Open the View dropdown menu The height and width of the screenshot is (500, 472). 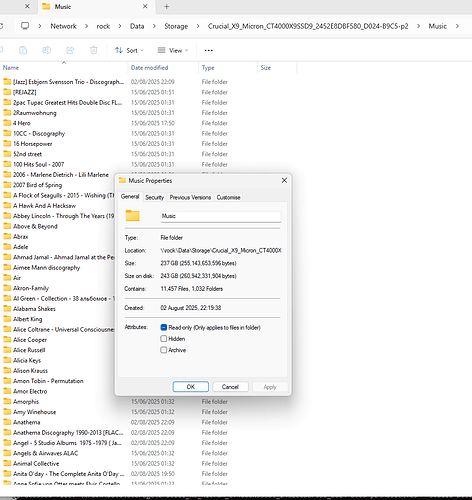[x=173, y=50]
